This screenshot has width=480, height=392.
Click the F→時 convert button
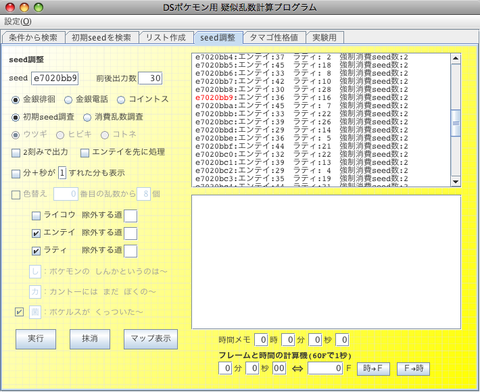[413, 369]
